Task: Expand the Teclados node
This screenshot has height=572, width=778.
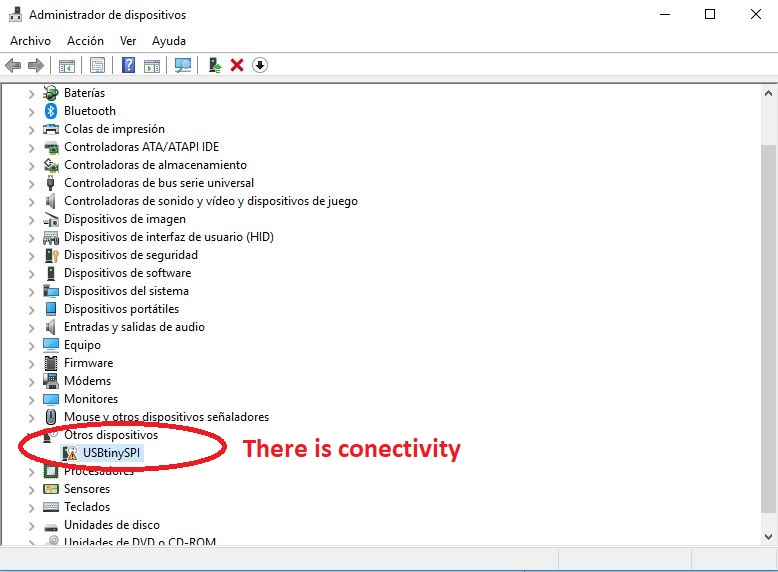Action: (x=31, y=508)
